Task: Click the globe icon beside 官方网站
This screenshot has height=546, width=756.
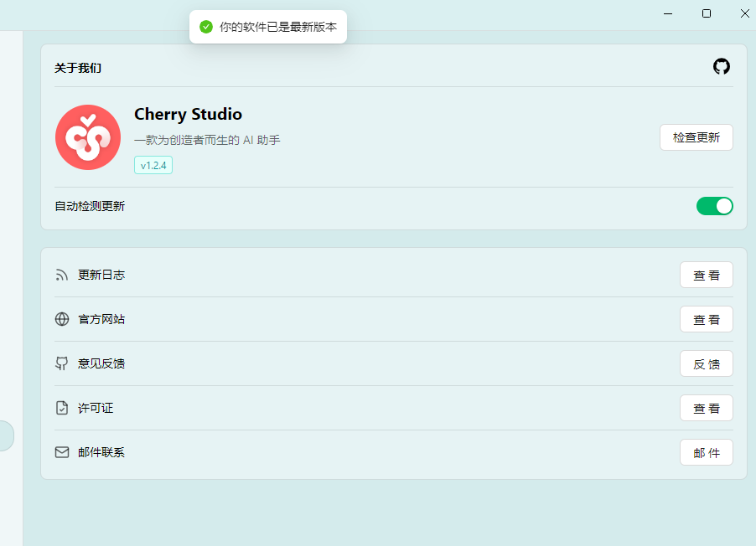Action: (x=62, y=319)
